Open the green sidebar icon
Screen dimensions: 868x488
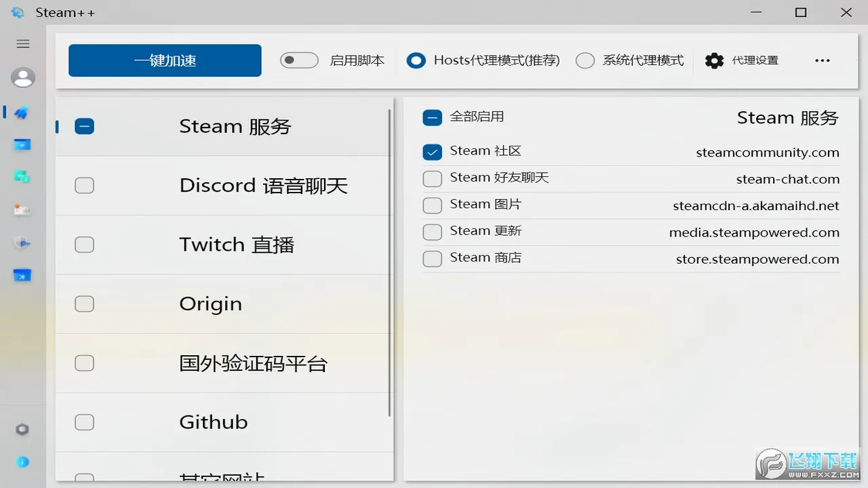point(22,177)
